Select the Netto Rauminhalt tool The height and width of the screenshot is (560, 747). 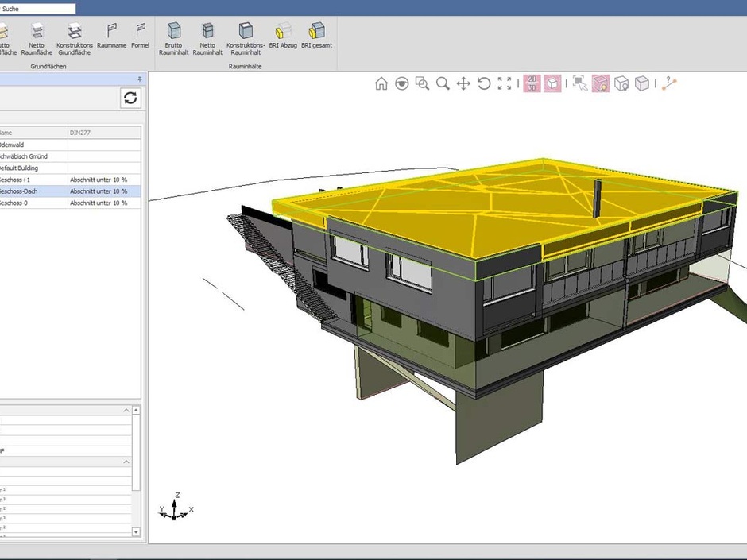(x=207, y=32)
